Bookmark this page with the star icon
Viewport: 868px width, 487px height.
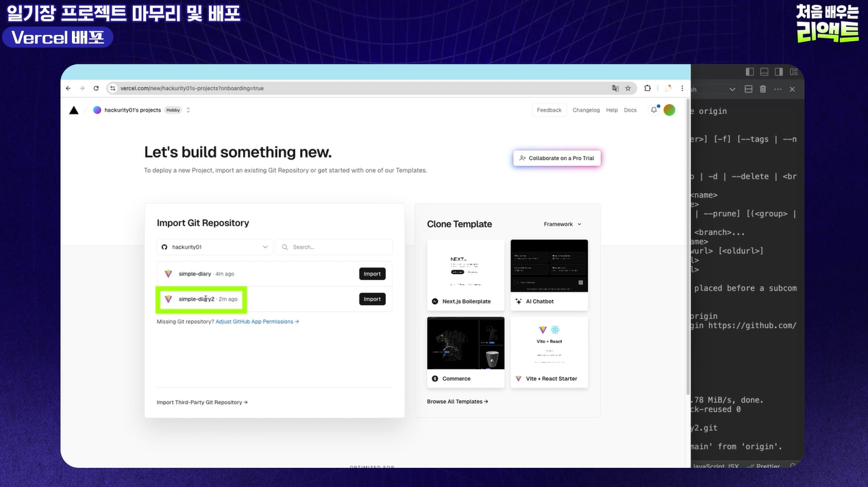click(x=628, y=88)
